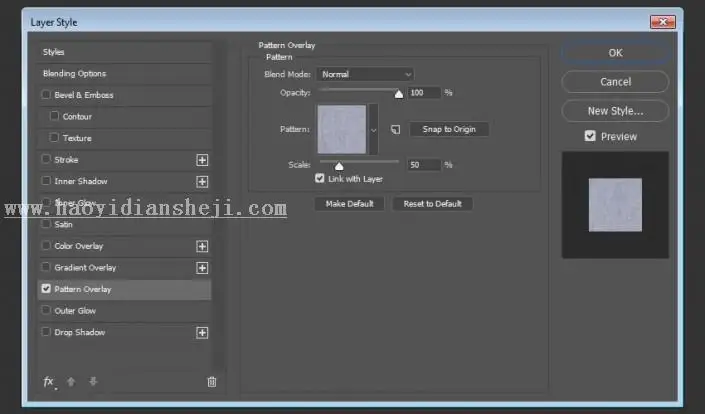Toggle the Link with Layer checkbox
Image resolution: width=705 pixels, height=414 pixels.
[x=320, y=178]
